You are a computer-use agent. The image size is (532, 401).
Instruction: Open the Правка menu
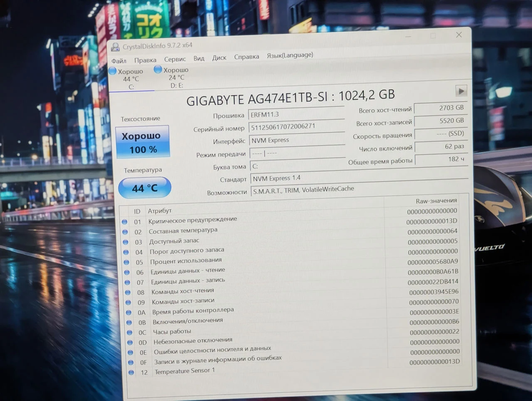tap(145, 60)
